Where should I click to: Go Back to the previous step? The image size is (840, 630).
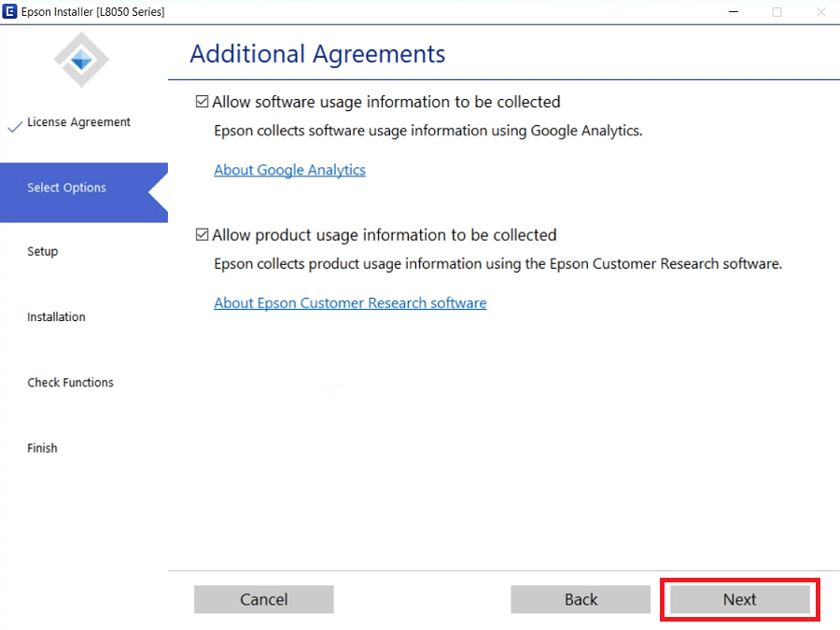(581, 599)
